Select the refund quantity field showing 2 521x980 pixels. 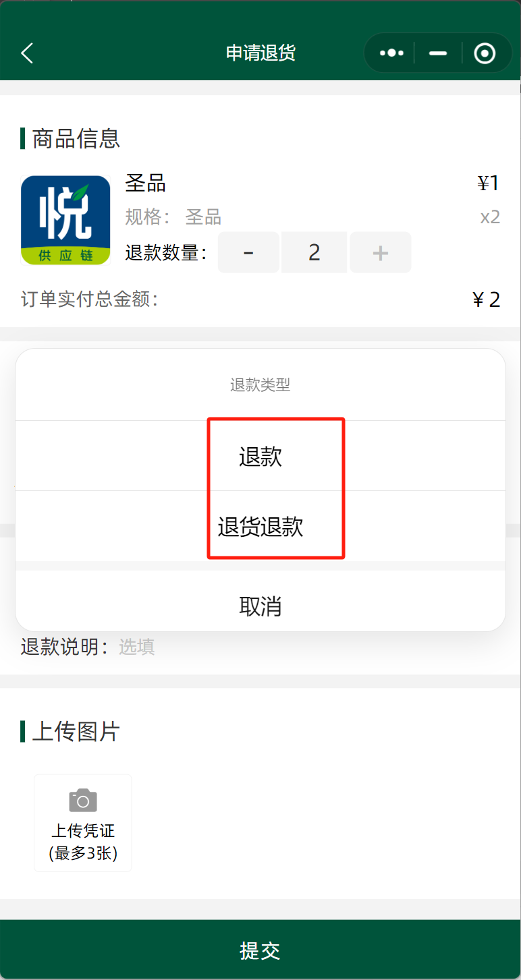coord(314,253)
